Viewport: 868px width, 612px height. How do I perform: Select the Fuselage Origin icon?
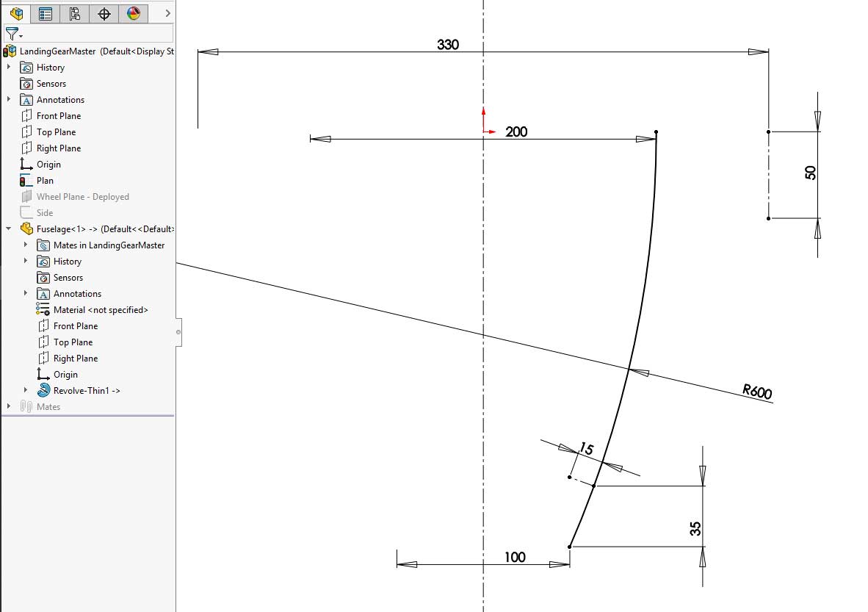(43, 374)
